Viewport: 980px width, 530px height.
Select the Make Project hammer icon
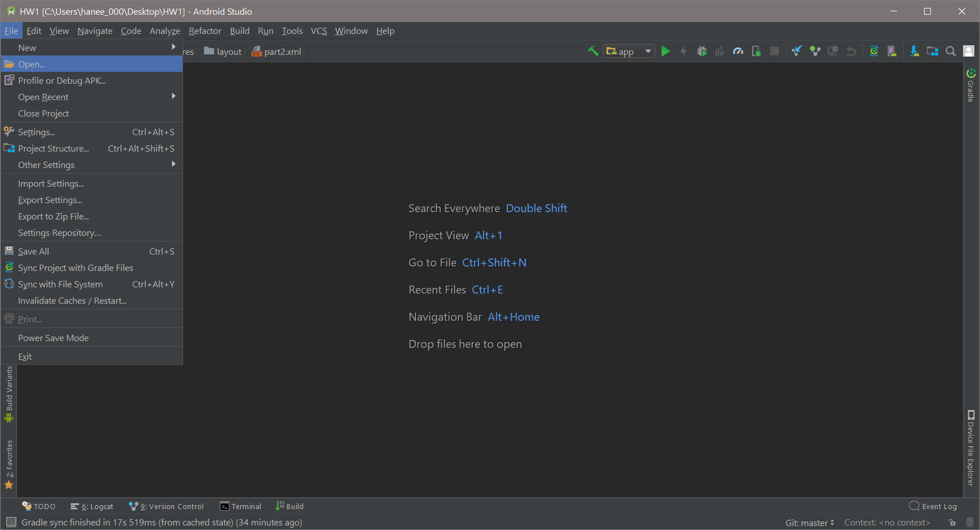[593, 51]
